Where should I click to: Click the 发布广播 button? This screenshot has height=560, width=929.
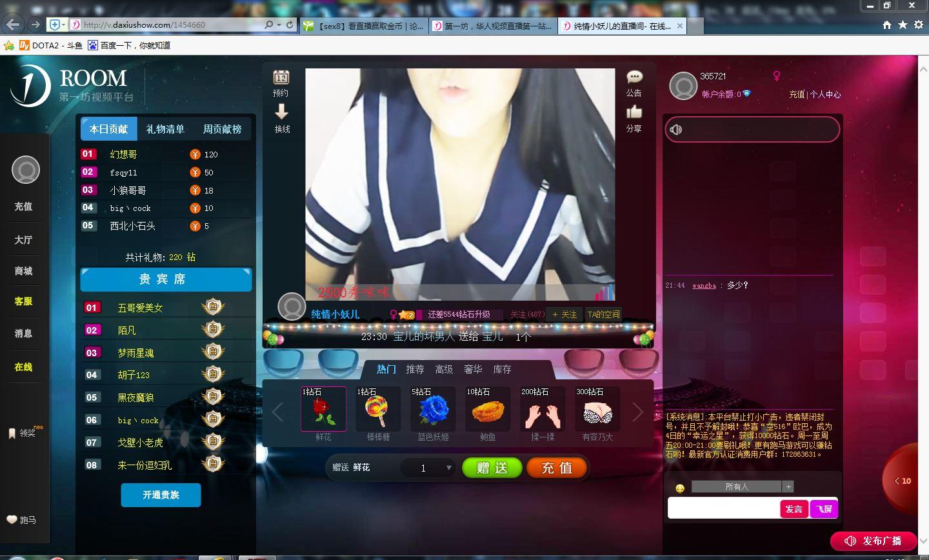874,541
